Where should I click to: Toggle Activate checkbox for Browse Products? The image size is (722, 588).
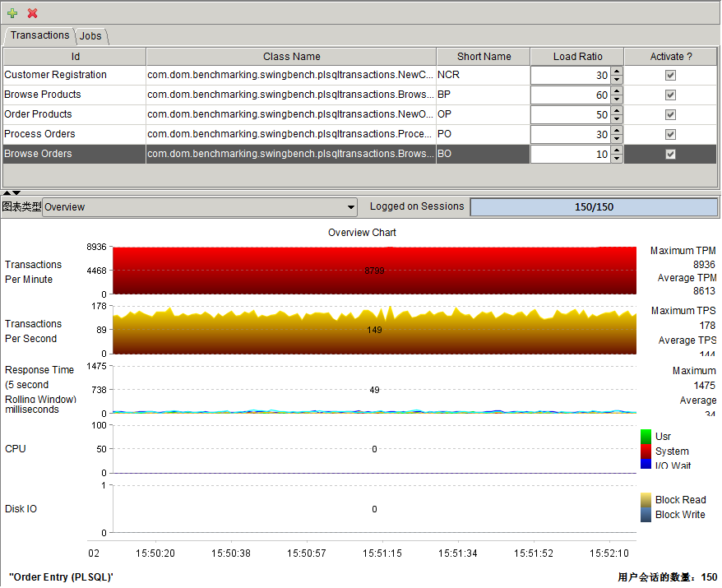coord(670,95)
